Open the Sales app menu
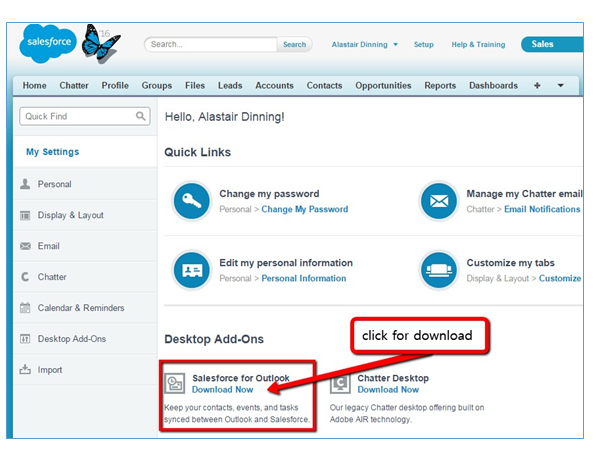This screenshot has width=597, height=451. (x=552, y=44)
